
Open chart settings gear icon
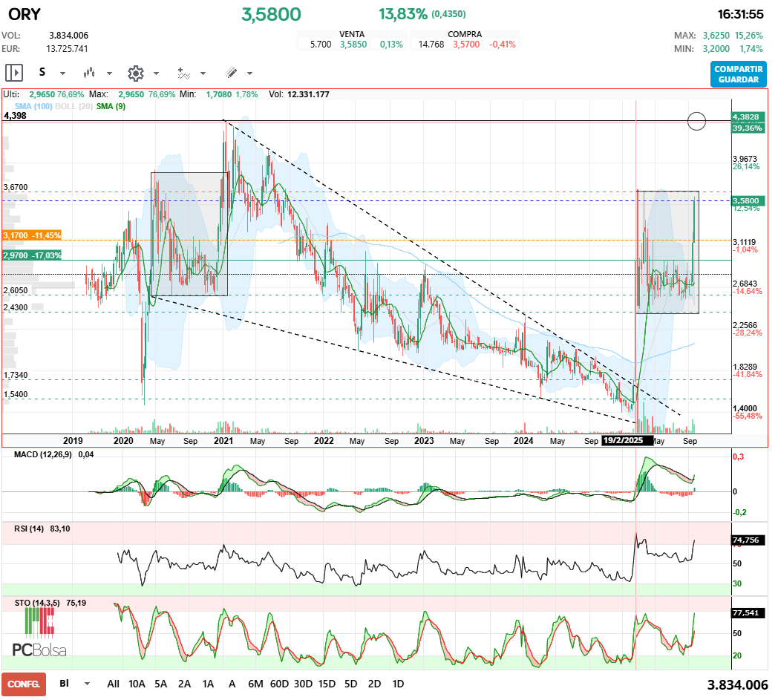tap(135, 73)
